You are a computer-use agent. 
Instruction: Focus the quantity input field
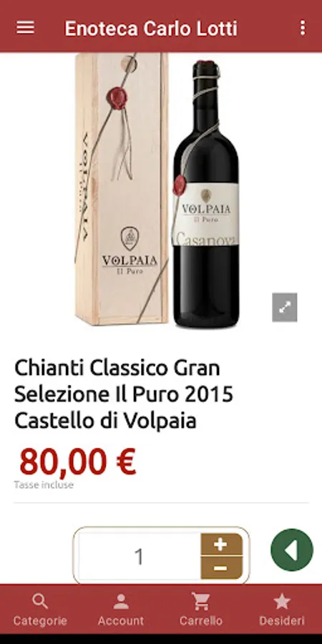[x=140, y=557]
